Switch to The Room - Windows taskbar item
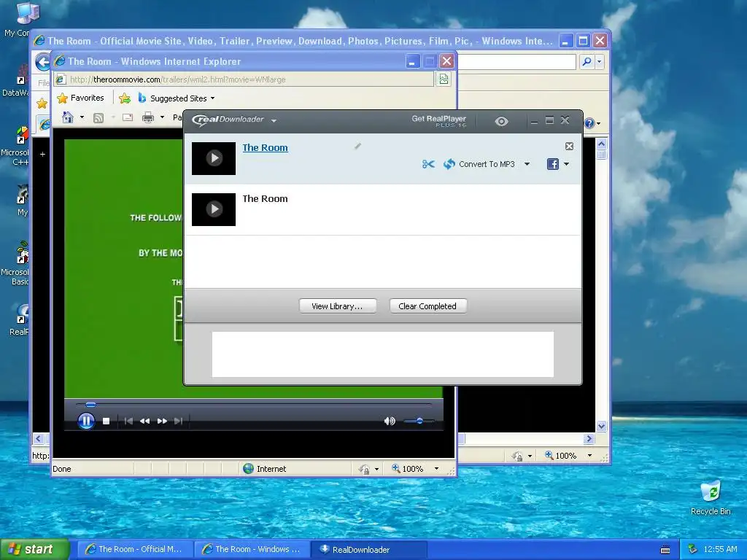The image size is (747, 560). pyautogui.click(x=252, y=549)
